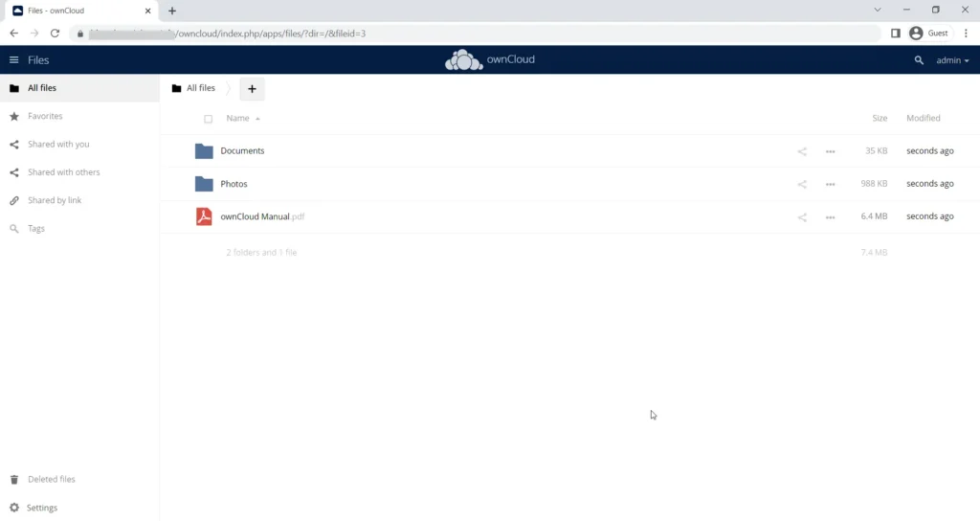Click the Photos folder icon
The height and width of the screenshot is (521, 980).
pyautogui.click(x=204, y=184)
